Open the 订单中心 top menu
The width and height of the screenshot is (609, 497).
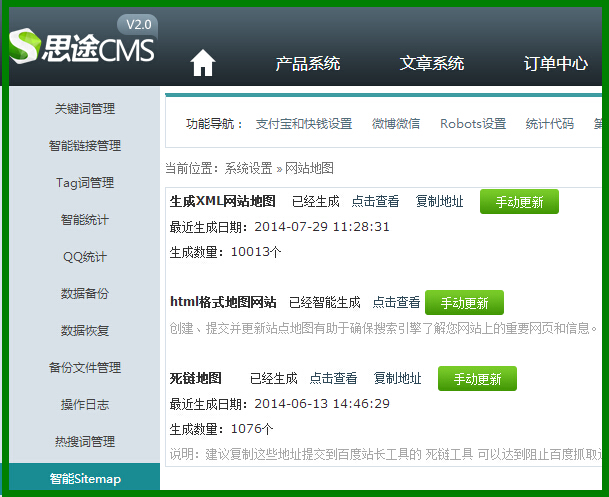[x=555, y=64]
